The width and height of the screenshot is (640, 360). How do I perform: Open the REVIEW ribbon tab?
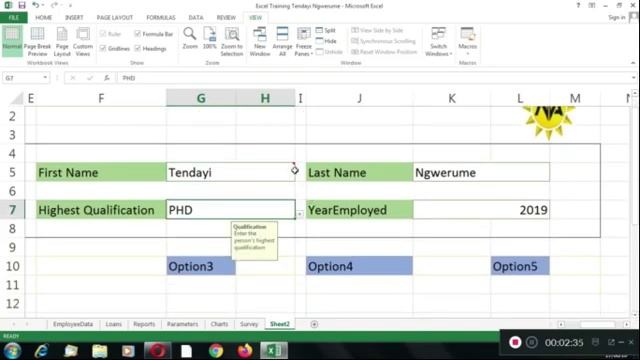click(226, 18)
